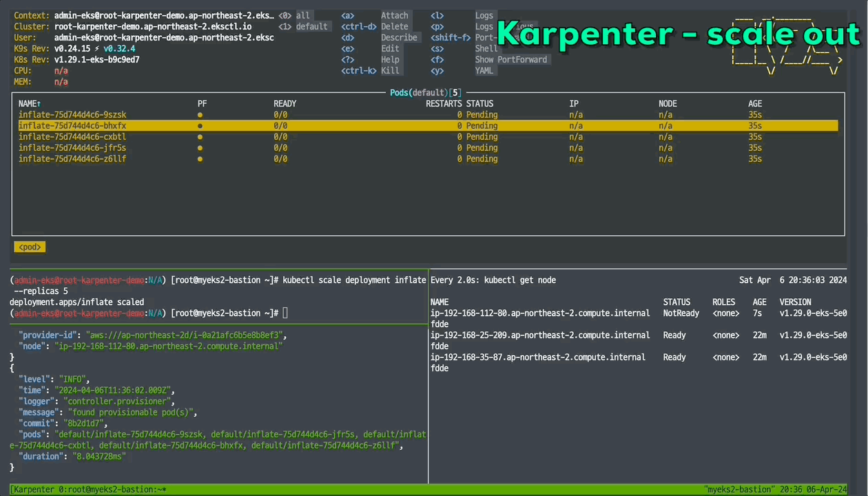
Task: Click the provider-id aws instance value
Action: point(184,335)
